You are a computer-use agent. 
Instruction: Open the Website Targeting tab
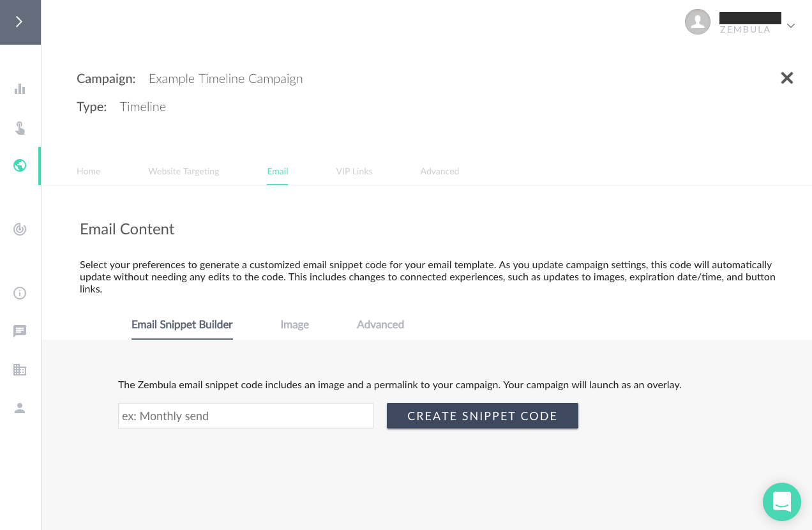click(184, 171)
